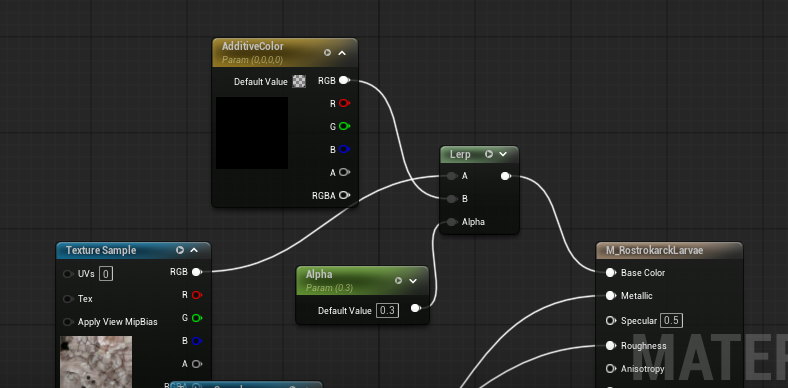Image resolution: width=788 pixels, height=388 pixels.
Task: Click the Tex input pin on Texture Sample
Action: [68, 299]
